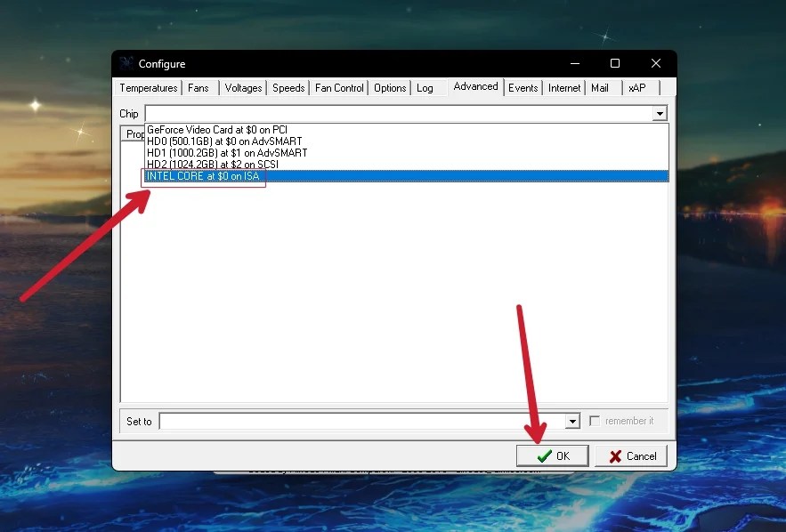
Task: Switch to the Internet tab
Action: (564, 87)
